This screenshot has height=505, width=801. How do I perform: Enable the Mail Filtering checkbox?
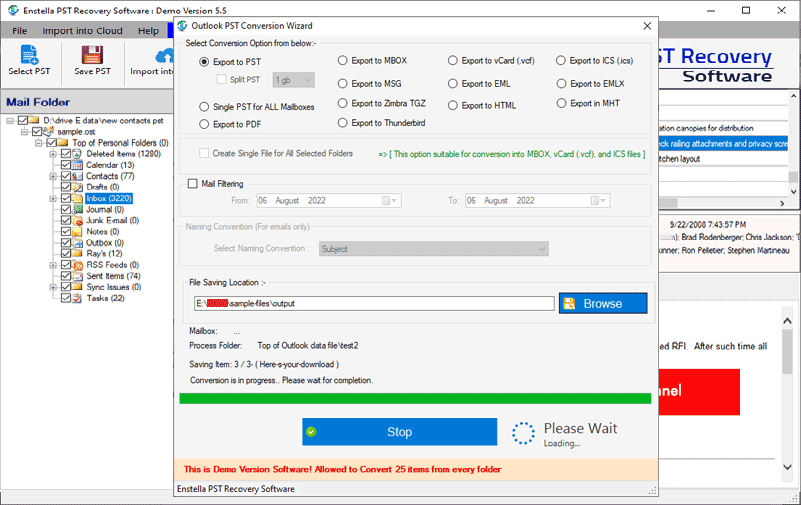click(193, 183)
